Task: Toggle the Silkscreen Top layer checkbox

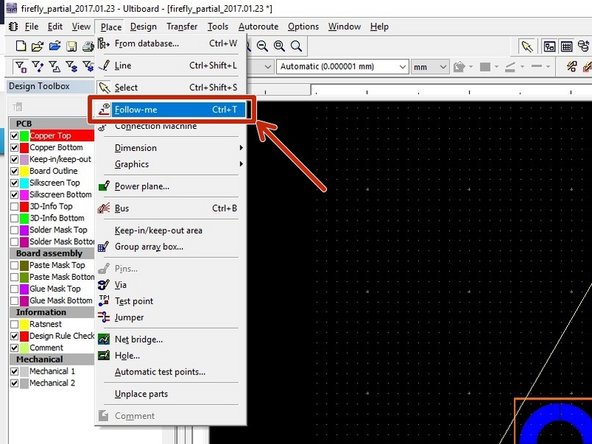Action: (x=14, y=183)
